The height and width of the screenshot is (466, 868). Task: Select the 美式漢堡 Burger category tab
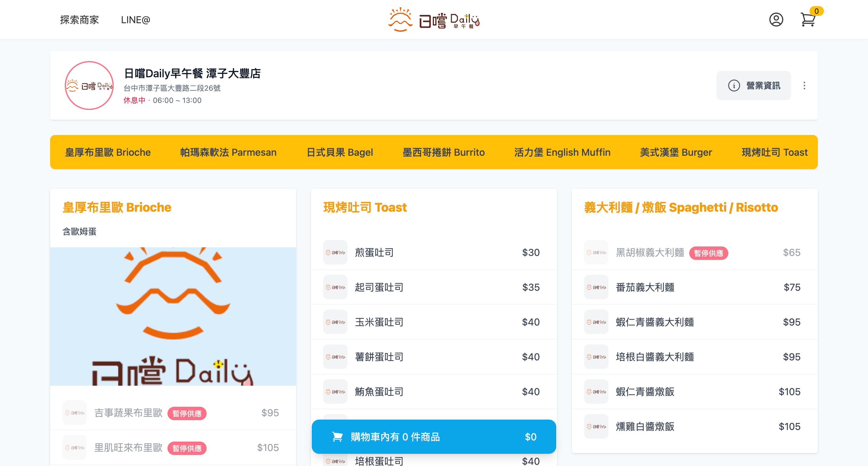tap(675, 152)
